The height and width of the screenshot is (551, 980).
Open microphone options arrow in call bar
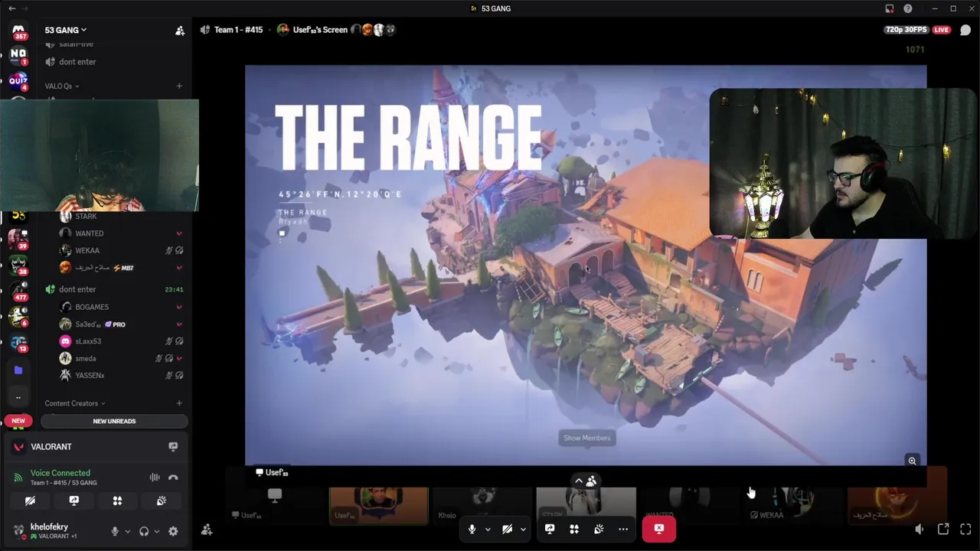tap(487, 529)
